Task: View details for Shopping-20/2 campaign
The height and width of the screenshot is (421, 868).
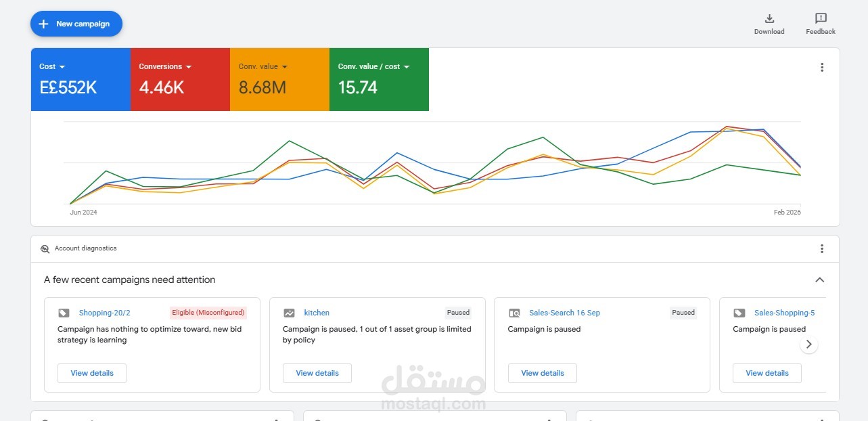Action: 92,373
